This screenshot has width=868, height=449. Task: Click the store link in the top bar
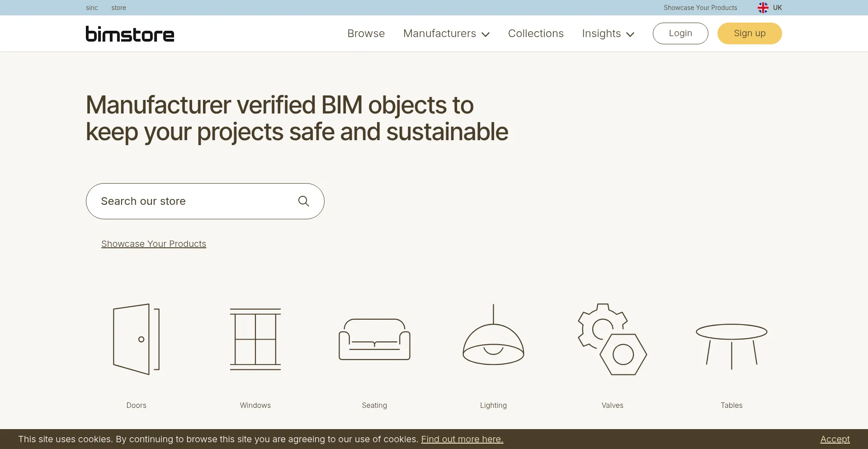point(118,8)
